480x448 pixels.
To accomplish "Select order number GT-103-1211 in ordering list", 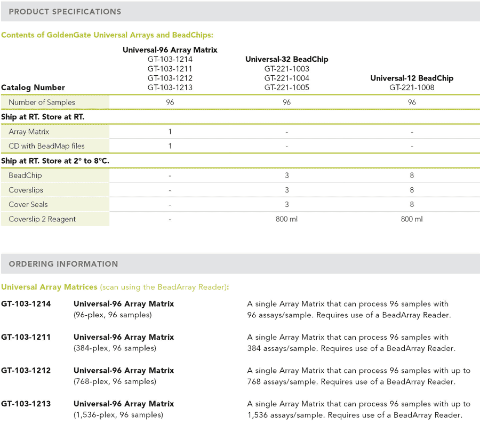I will pyautogui.click(x=26, y=337).
